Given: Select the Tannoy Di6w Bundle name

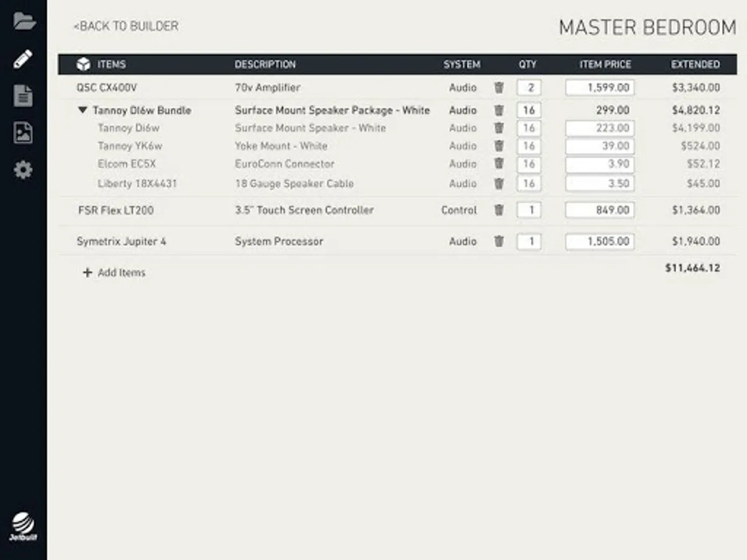Looking at the screenshot, I should [142, 110].
